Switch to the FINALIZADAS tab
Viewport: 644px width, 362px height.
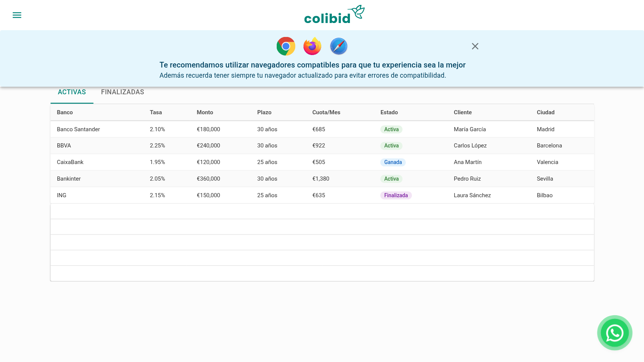(123, 92)
